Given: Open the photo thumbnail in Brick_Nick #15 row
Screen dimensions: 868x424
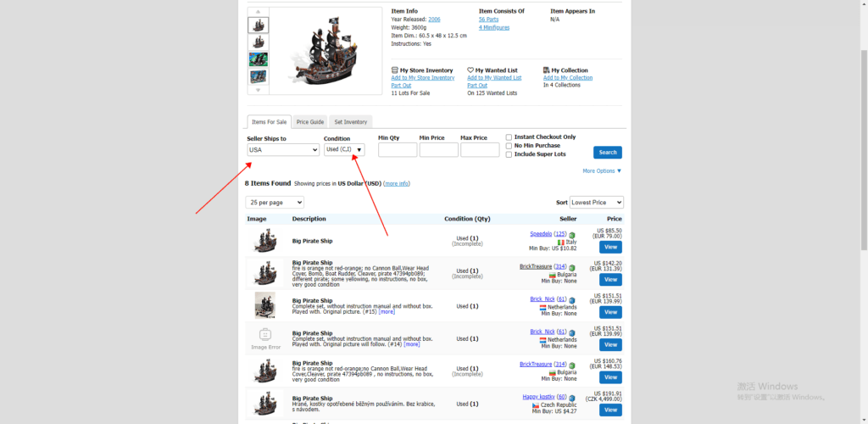Looking at the screenshot, I should tap(265, 305).
